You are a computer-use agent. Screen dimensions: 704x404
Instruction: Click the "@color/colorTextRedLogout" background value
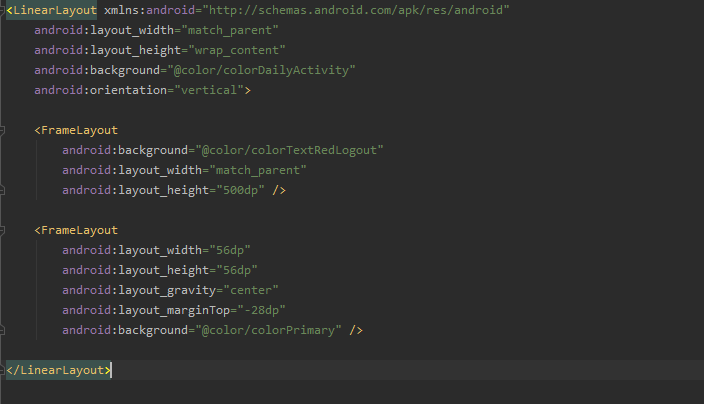tap(289, 150)
